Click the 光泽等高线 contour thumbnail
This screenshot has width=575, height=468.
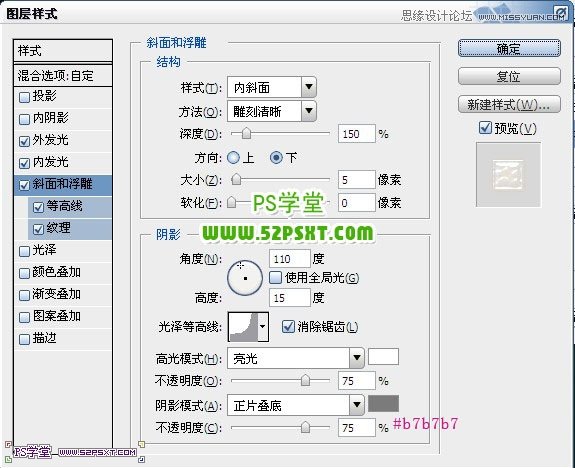point(243,326)
